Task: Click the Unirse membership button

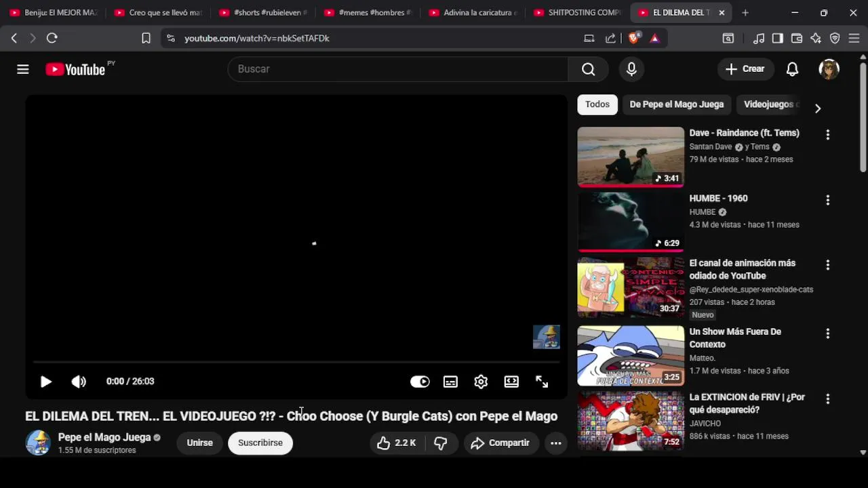Action: pyautogui.click(x=199, y=443)
